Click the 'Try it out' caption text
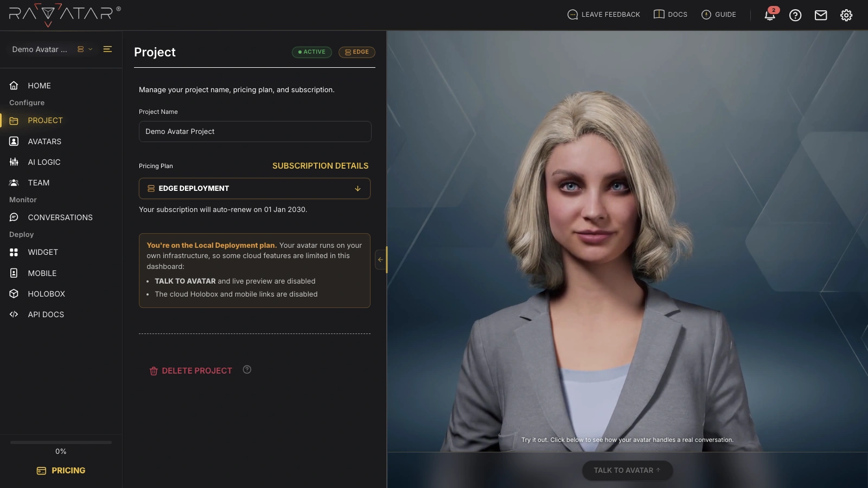 click(x=627, y=440)
